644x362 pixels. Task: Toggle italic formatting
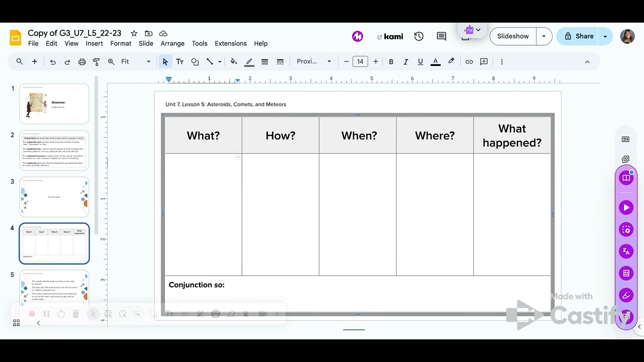click(x=406, y=62)
